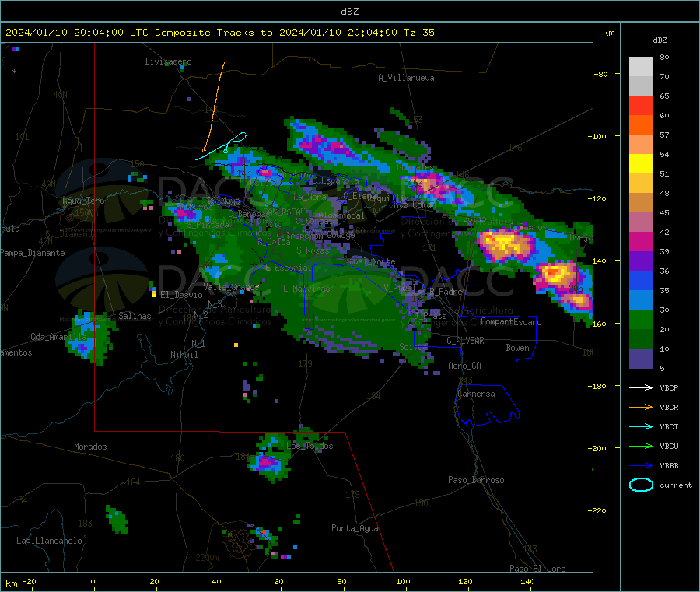Select the 5–10 dBZ slate purple swatch
700x592 pixels.
[x=641, y=359]
